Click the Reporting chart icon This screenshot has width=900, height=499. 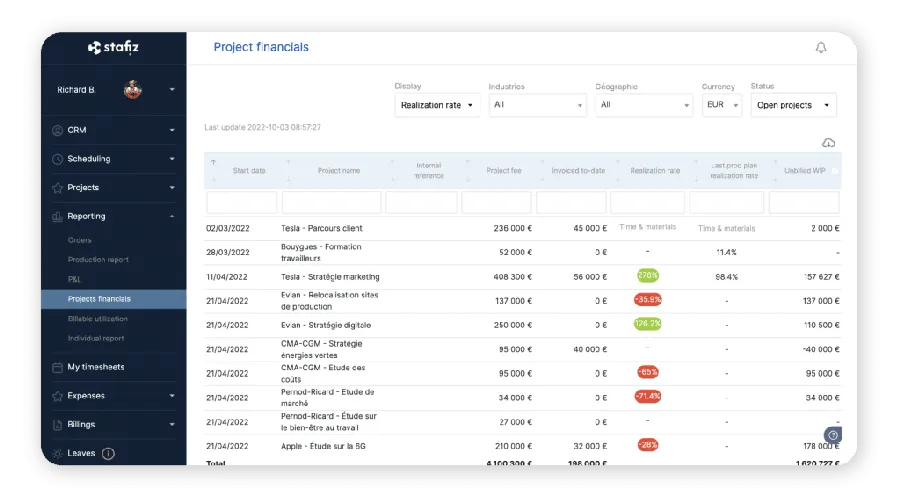57,216
